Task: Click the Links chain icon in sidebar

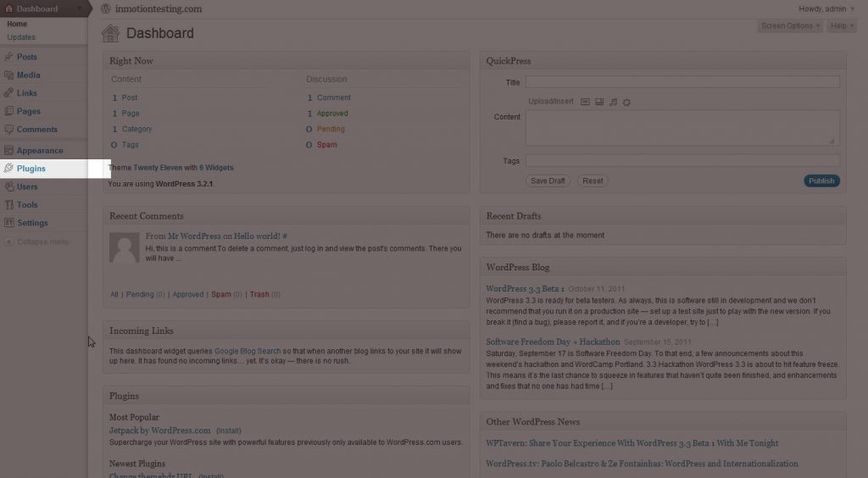Action: pyautogui.click(x=8, y=93)
